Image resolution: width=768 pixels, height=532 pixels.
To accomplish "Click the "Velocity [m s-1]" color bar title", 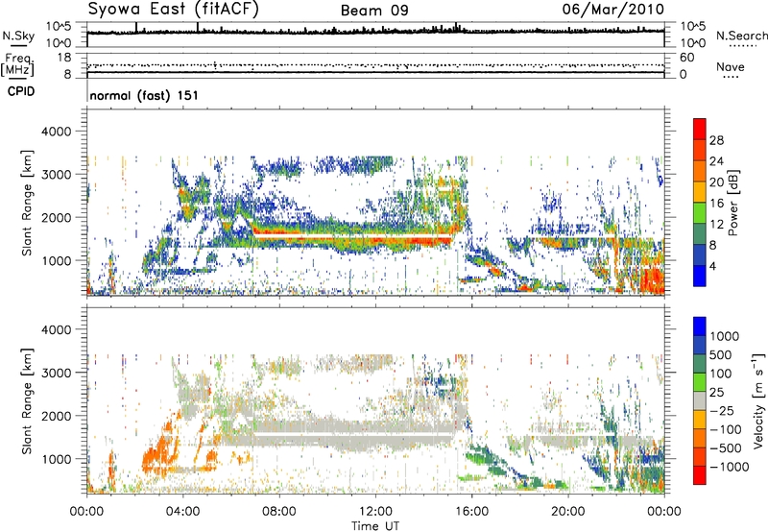I will [x=758, y=400].
